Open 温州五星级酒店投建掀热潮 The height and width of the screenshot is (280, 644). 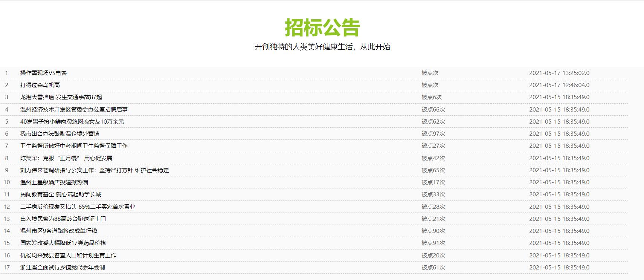pos(54,182)
